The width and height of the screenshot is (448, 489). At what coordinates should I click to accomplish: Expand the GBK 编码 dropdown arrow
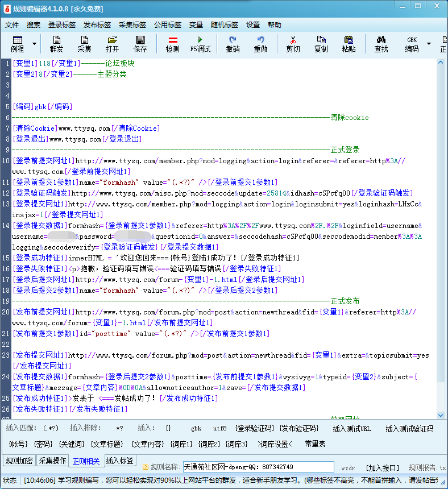tap(429, 44)
